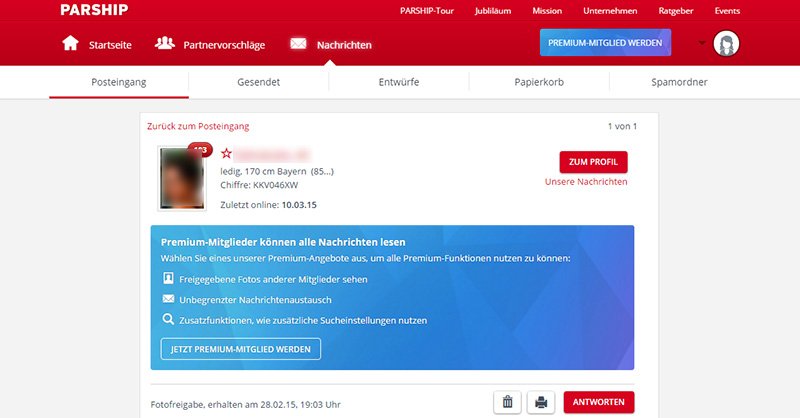
Task: Go back via Zurück zum Posteingang
Action: 198,126
